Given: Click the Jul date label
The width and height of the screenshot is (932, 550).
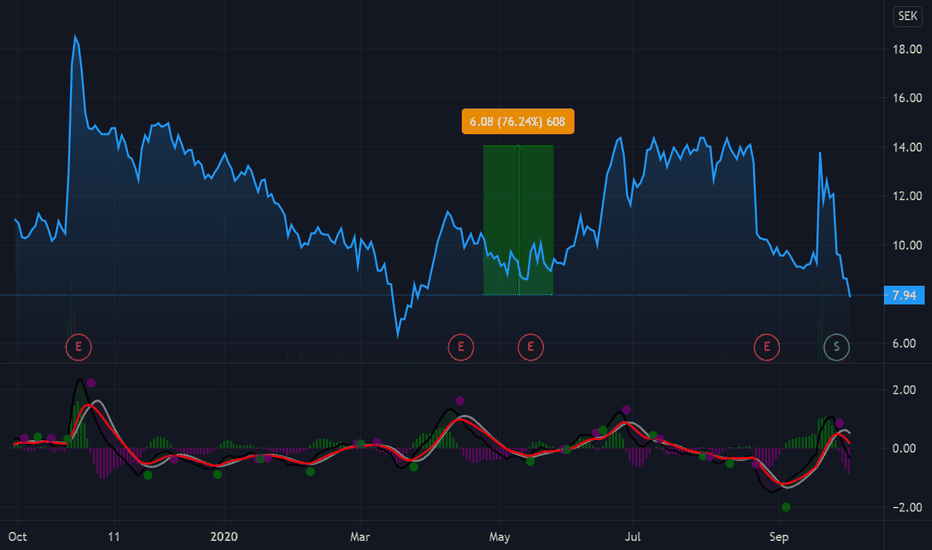Looking at the screenshot, I should [632, 537].
